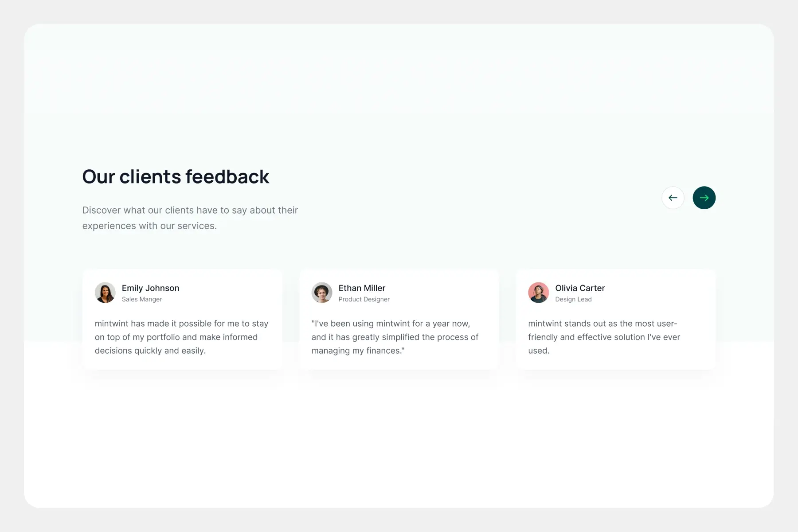
Task: Click the next testimonial right arrow
Action: (704, 198)
